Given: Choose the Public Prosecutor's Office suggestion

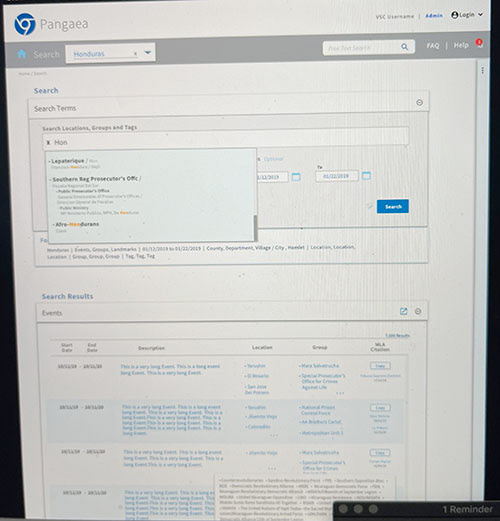Looking at the screenshot, I should (84, 191).
